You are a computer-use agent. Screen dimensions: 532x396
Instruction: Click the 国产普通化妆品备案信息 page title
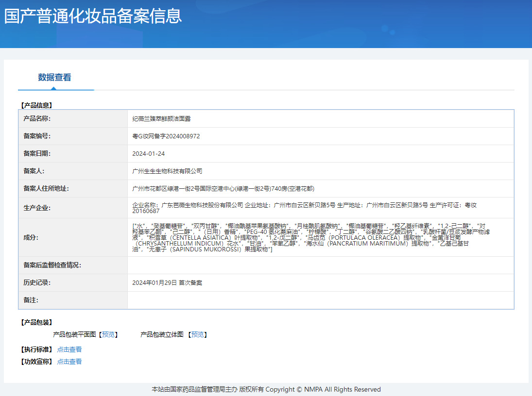(x=93, y=16)
